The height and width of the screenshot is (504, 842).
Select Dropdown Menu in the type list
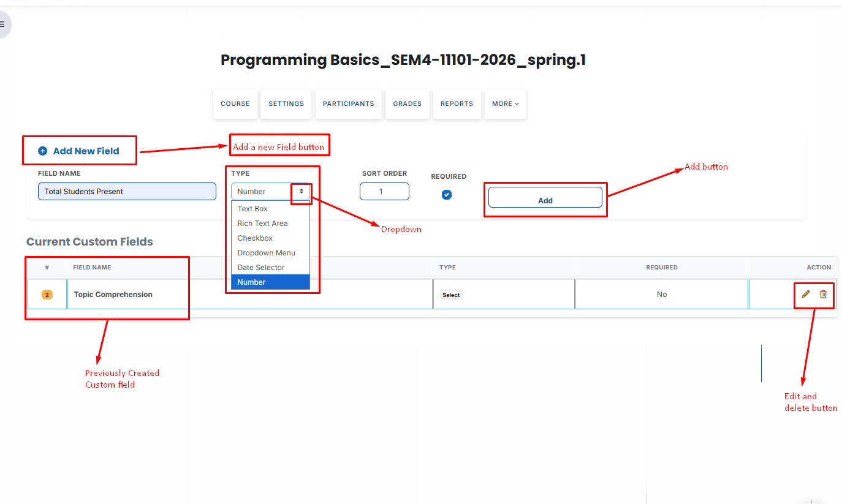pos(270,253)
